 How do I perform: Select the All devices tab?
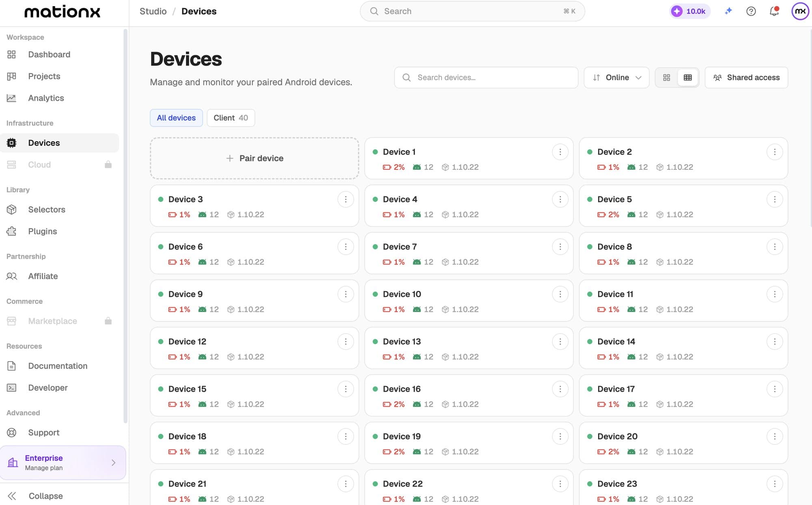coord(176,118)
